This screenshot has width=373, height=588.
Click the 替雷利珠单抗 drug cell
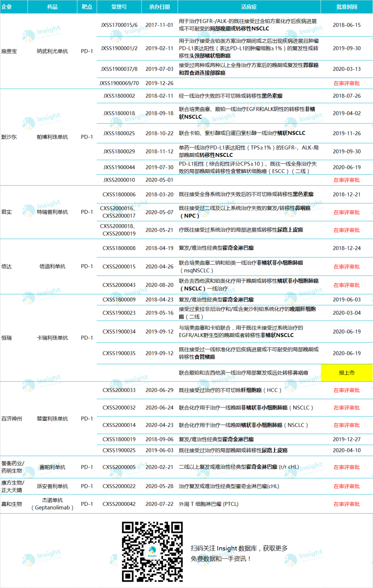pyautogui.click(x=52, y=418)
